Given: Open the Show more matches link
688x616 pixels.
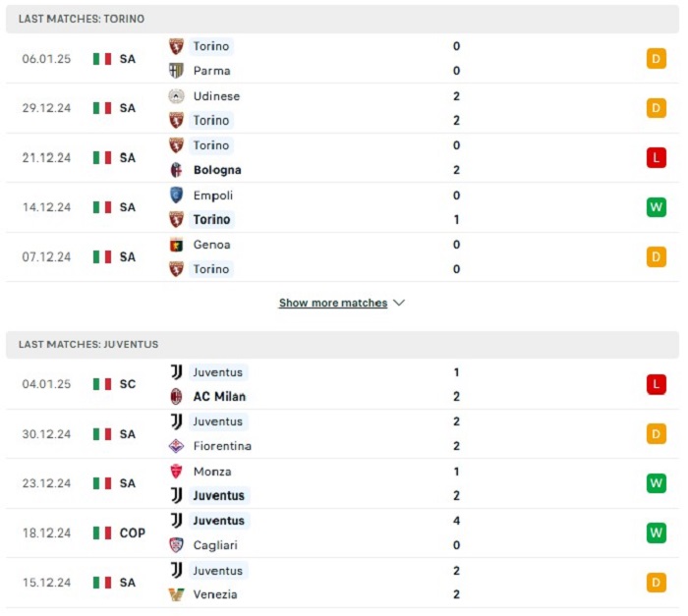Looking at the screenshot, I should [x=333, y=303].
